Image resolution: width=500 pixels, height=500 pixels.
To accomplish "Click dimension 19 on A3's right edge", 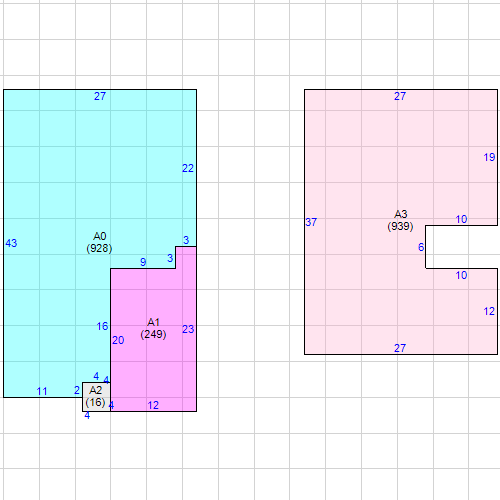I will coord(489,157).
